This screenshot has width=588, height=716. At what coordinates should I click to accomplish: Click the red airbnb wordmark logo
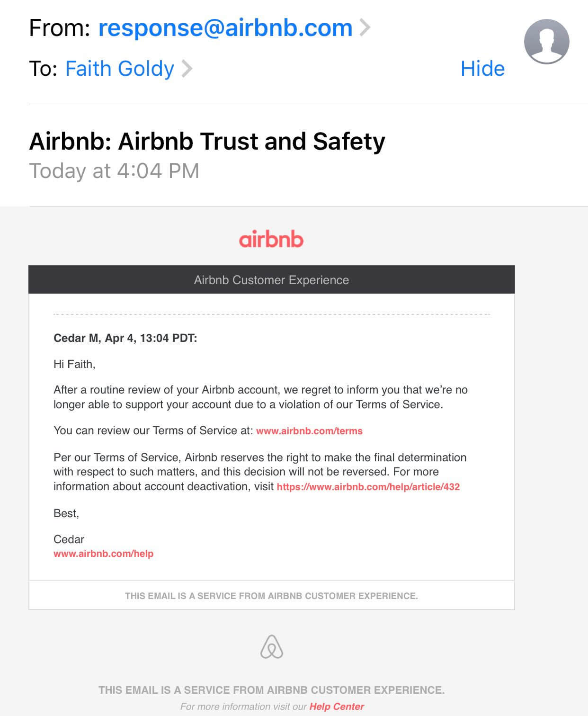(271, 239)
